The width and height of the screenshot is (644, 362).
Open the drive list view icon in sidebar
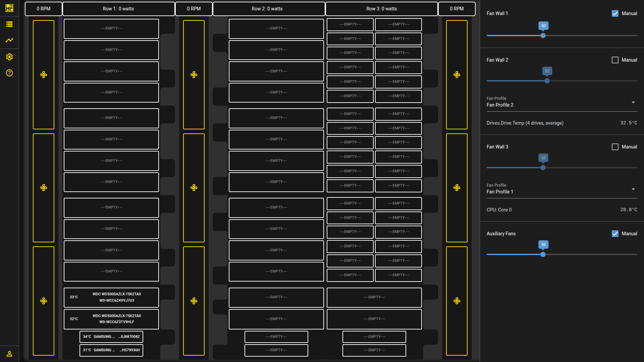(9, 24)
